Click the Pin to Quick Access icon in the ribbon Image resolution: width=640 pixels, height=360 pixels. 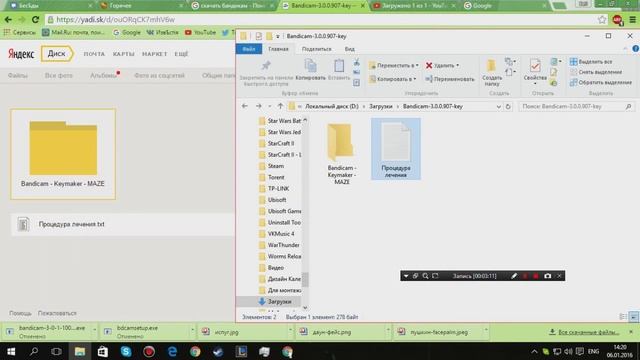click(266, 65)
